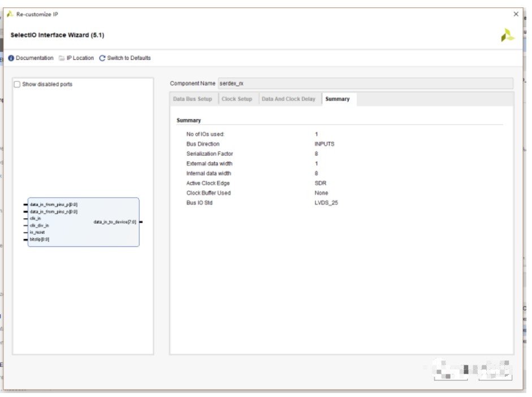Viewport: 532px width, 397px height.
Task: Select the Summary tab
Action: pos(338,99)
